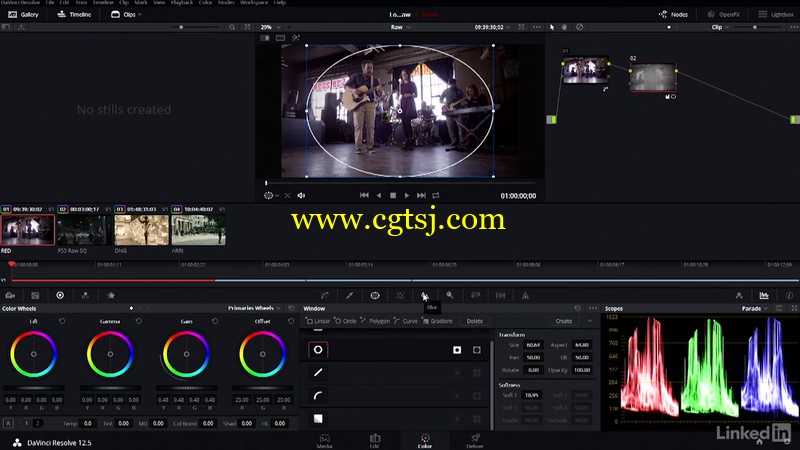Image resolution: width=800 pixels, height=450 pixels.
Task: Open the Power Window palette icon
Action: (375, 295)
